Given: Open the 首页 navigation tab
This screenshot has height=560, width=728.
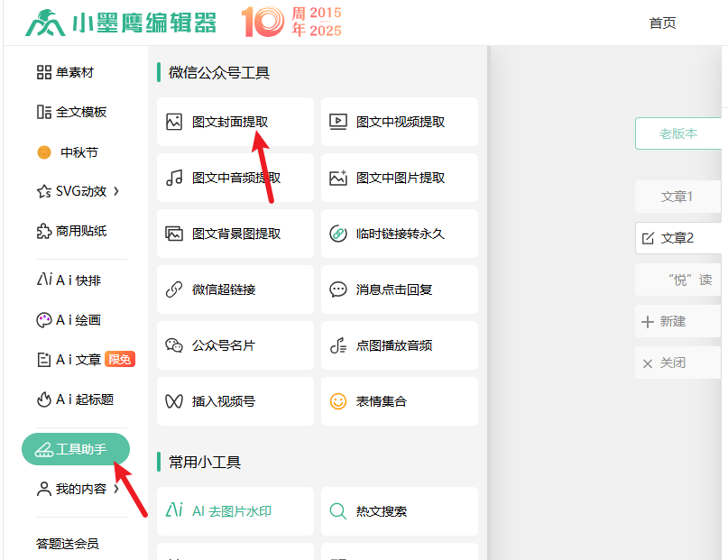Looking at the screenshot, I should coord(662,23).
